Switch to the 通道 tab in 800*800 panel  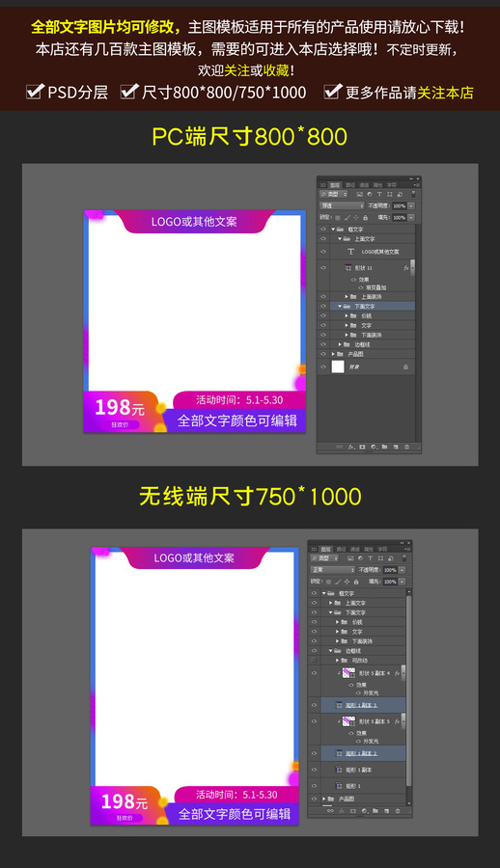364,185
